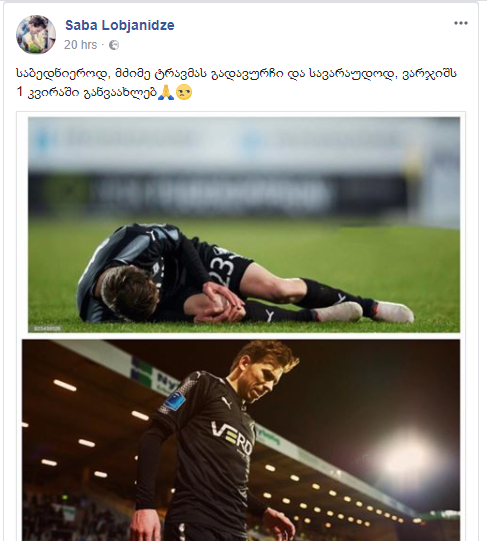
Task: Click the blue league badge on the jersey sleeve
Action: [x=175, y=400]
